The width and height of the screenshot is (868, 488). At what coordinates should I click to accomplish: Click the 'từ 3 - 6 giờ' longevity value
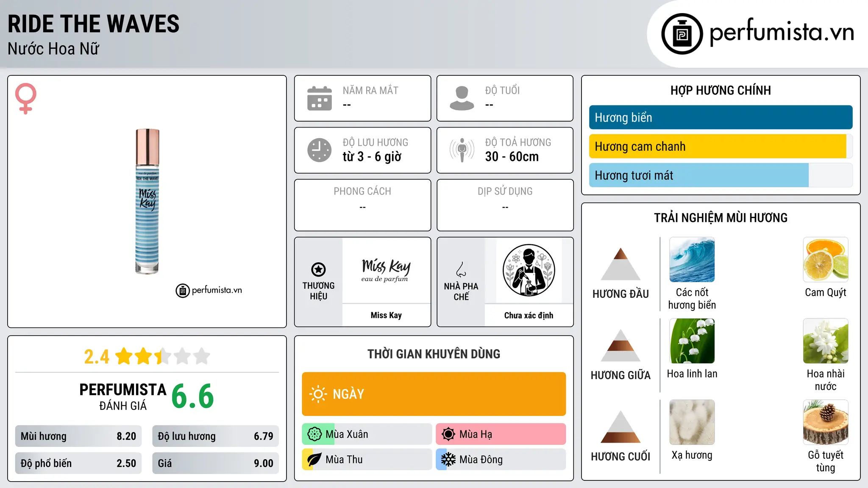tap(372, 157)
